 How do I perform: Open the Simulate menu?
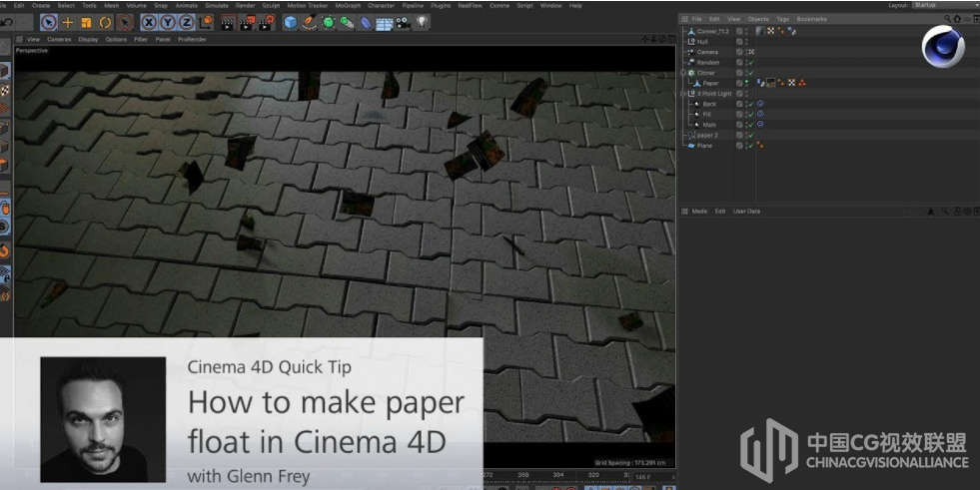point(216,6)
